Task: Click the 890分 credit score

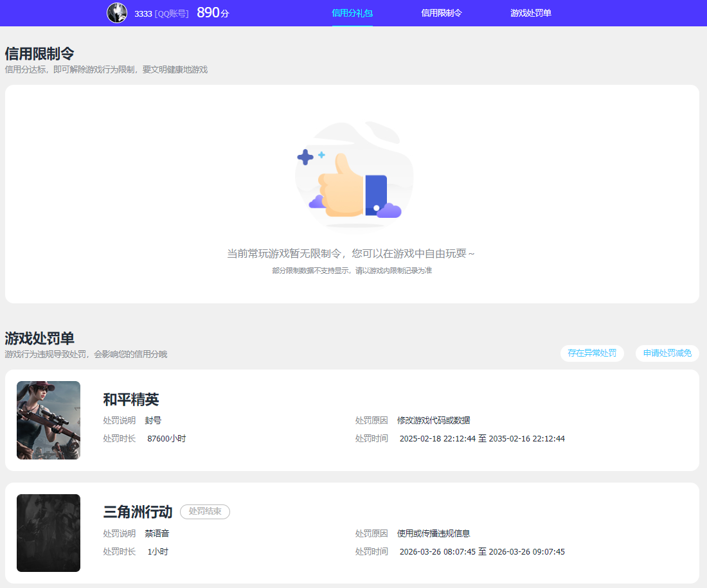Action: click(x=213, y=13)
